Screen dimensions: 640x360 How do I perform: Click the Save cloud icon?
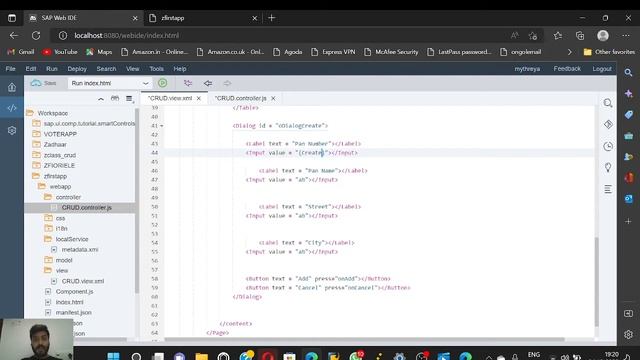tap(36, 83)
